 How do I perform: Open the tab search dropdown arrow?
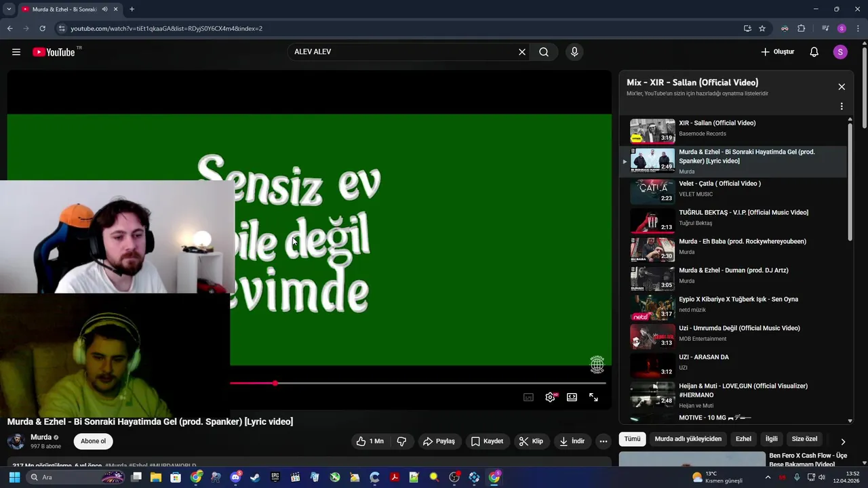[x=9, y=9]
